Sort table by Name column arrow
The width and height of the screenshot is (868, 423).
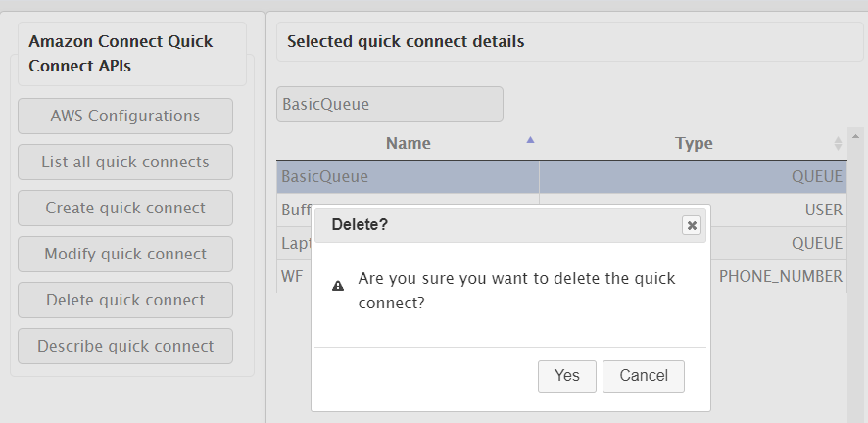point(530,140)
